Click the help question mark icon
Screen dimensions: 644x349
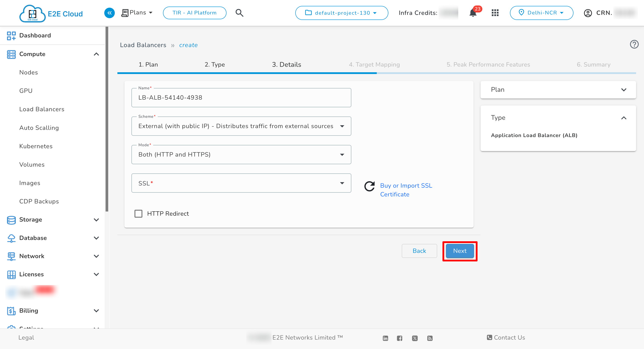[634, 44]
